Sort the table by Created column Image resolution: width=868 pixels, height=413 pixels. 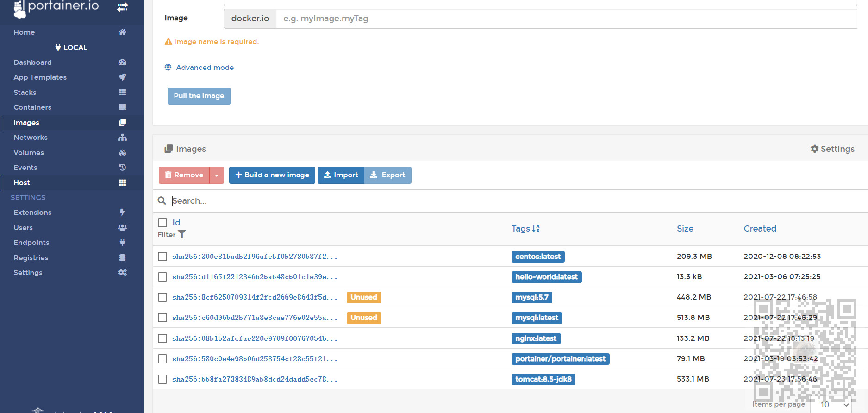click(x=760, y=228)
